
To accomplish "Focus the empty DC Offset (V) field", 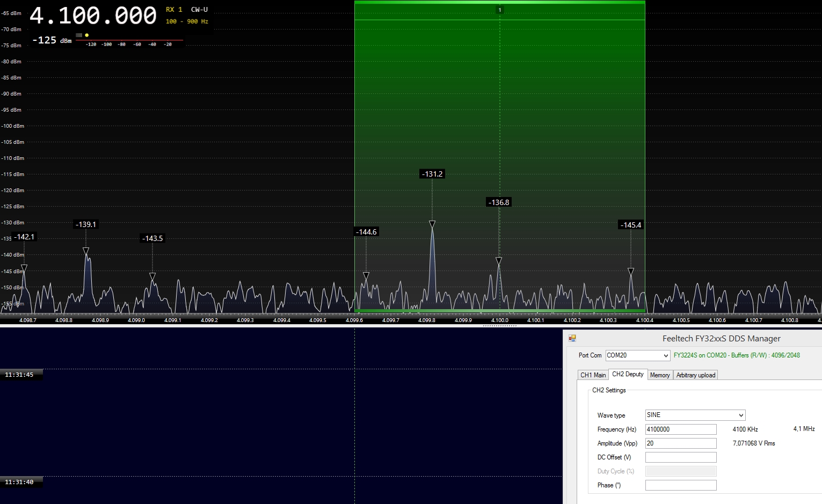I will 681,457.
